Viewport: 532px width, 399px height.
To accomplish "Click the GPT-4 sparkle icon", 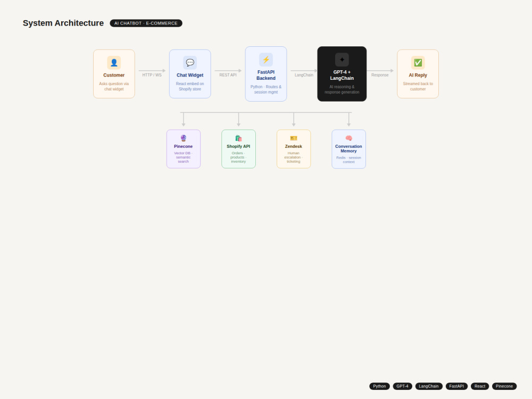I will click(x=342, y=60).
